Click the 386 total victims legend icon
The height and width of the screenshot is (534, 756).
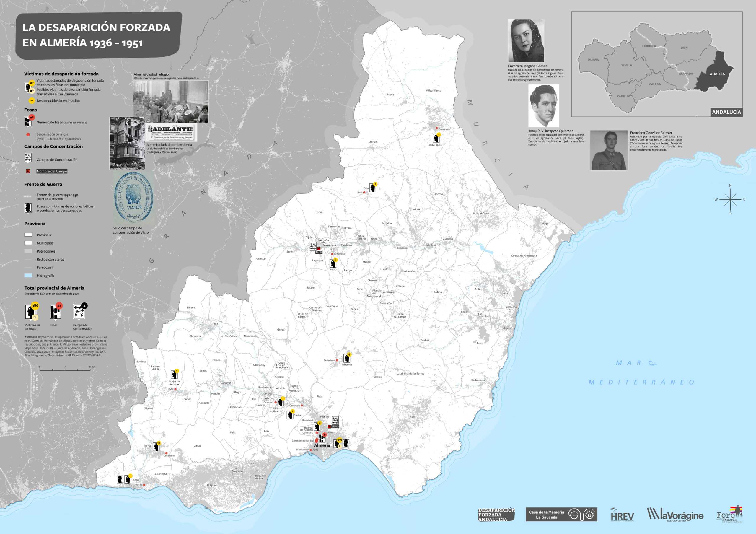(31, 311)
